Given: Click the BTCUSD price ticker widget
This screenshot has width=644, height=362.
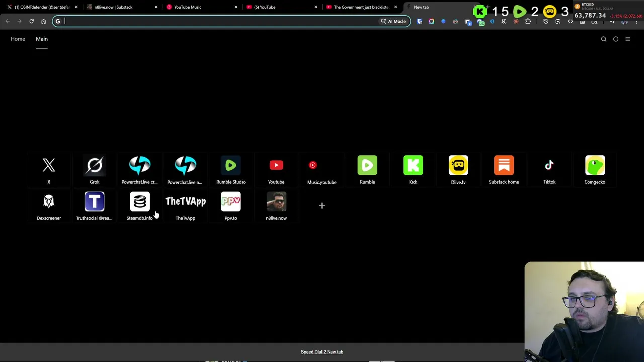Looking at the screenshot, I should (x=608, y=11).
